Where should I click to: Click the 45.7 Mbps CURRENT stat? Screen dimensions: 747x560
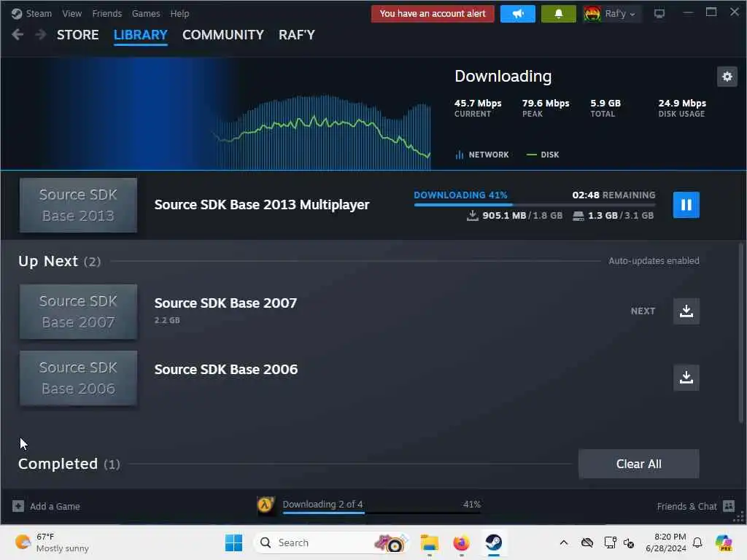tap(477, 108)
